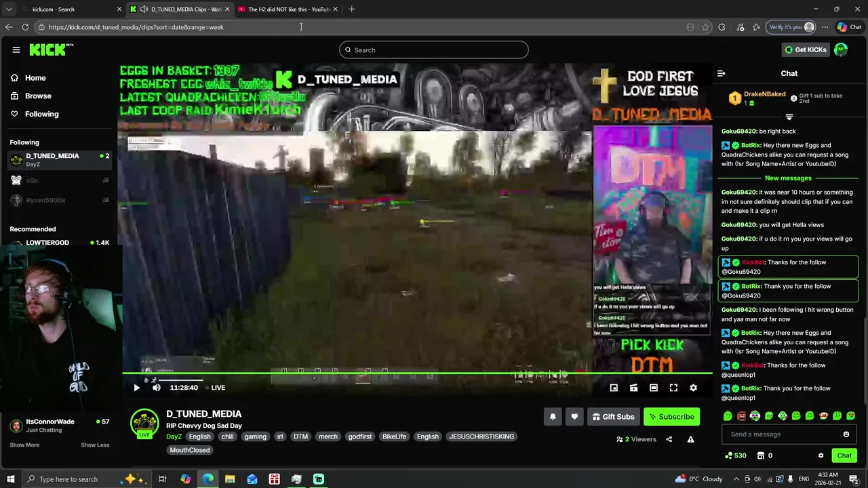This screenshot has height=488, width=868.
Task: Select the BikeLife tag
Action: [x=394, y=436]
